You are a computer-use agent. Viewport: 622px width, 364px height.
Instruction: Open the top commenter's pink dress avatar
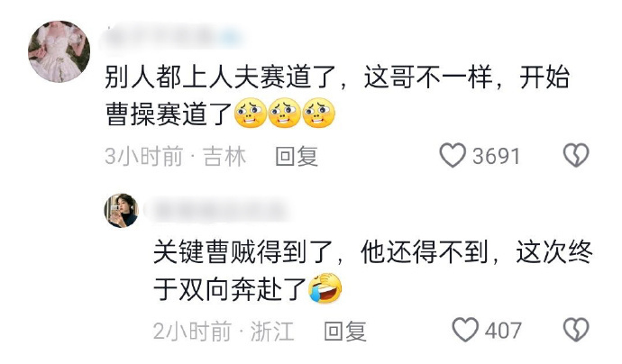pos(59,51)
